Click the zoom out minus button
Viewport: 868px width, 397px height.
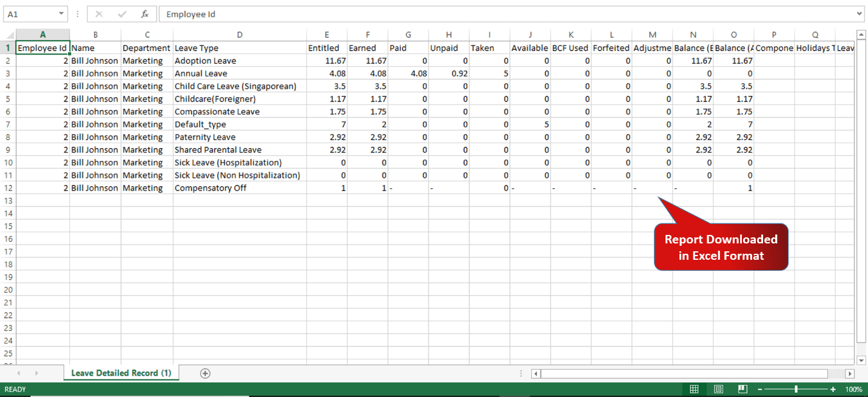759,389
